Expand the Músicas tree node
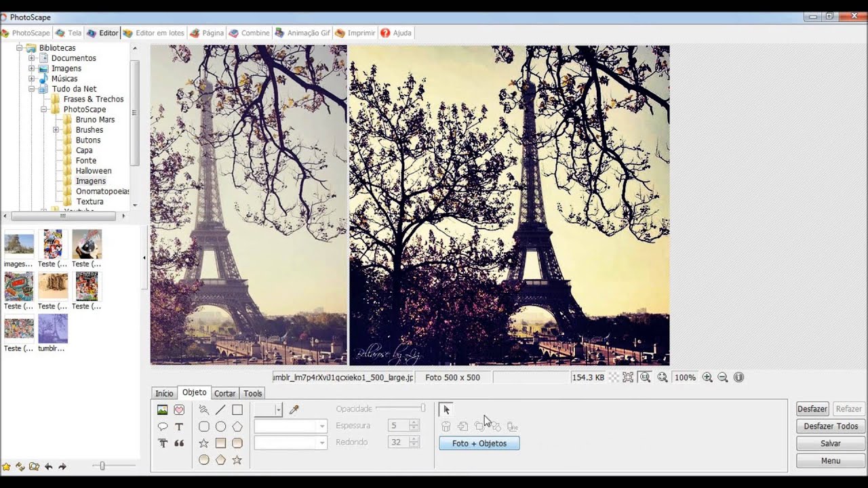The height and width of the screenshot is (488, 868). [31, 79]
